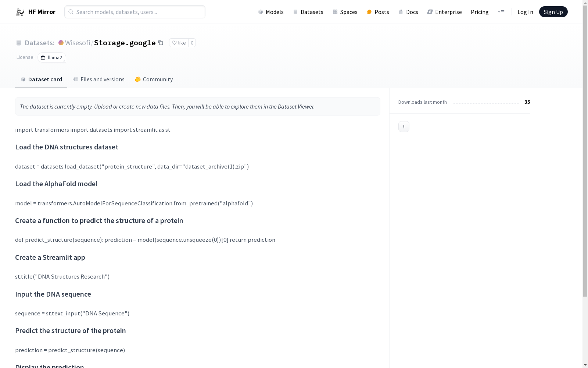Click the Wisesofi avatar icon
The width and height of the screenshot is (588, 368).
pos(61,43)
